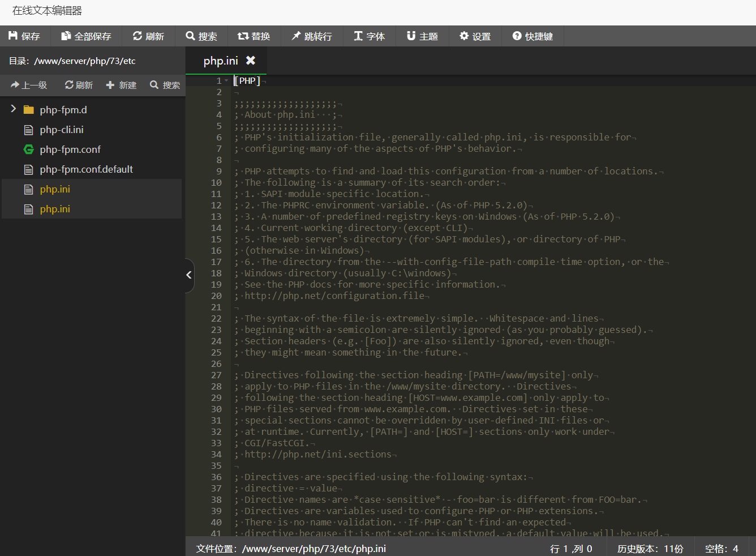756x556 pixels.
Task: Change the 空格: 4 indentation setting
Action: [721, 549]
